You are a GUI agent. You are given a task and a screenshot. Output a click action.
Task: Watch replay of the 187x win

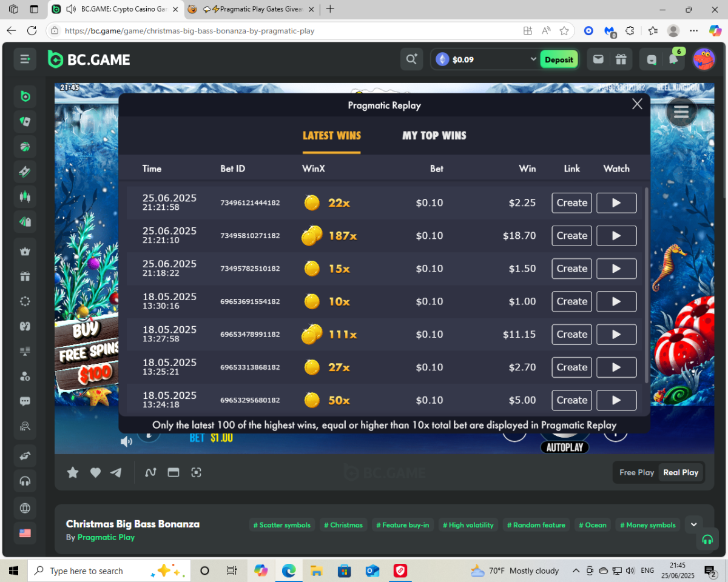point(616,235)
